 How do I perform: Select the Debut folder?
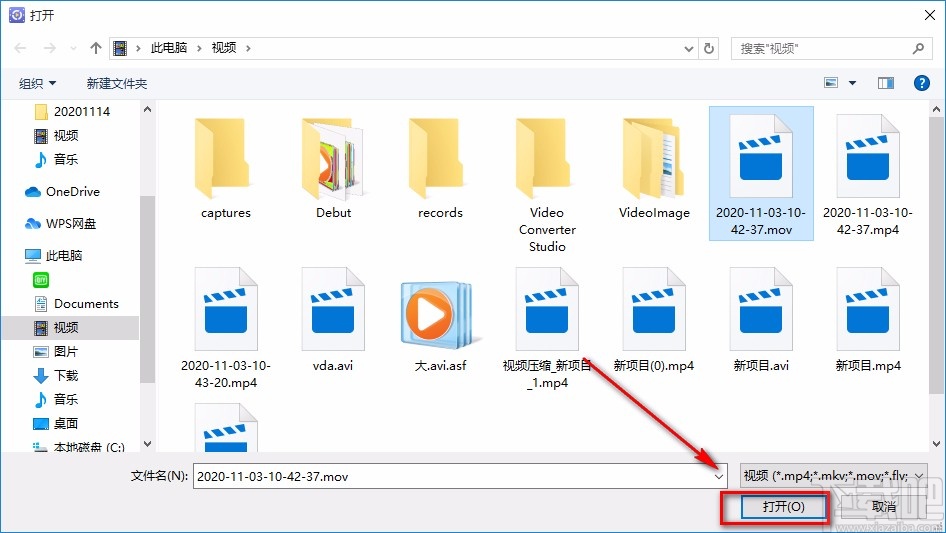[333, 168]
